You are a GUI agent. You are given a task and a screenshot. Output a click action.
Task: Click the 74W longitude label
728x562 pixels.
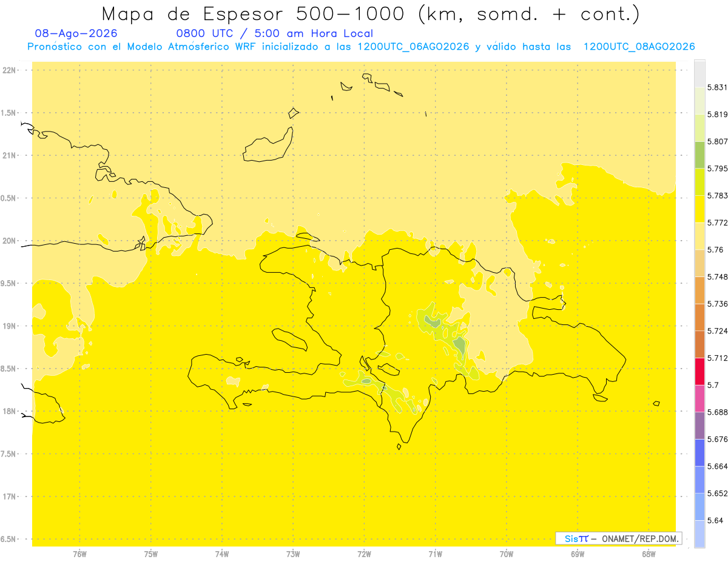[222, 554]
